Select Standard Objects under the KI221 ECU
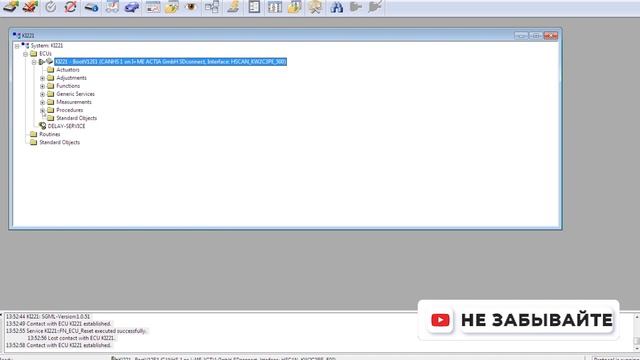This screenshot has height=360, width=640. 76,118
